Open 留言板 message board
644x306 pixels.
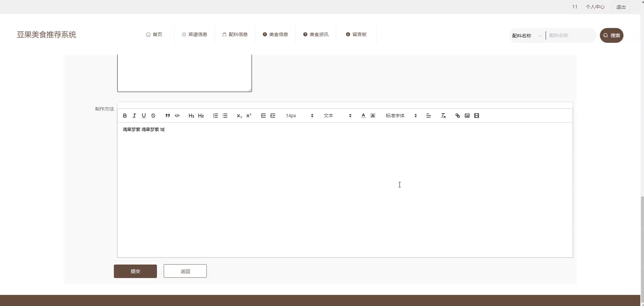pos(356,34)
